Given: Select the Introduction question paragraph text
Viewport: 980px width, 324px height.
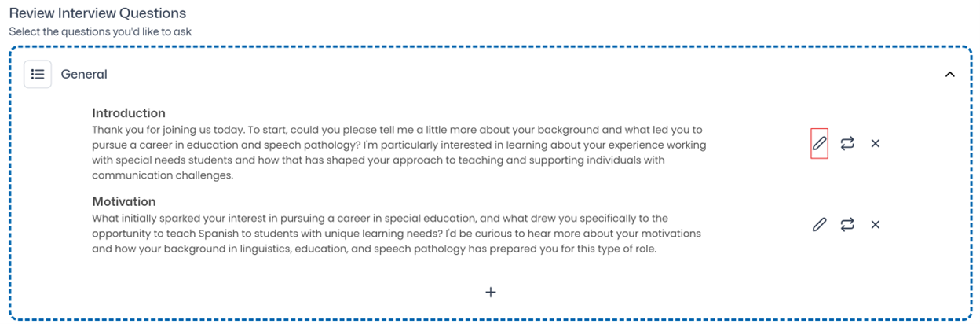Looking at the screenshot, I should coord(399,153).
